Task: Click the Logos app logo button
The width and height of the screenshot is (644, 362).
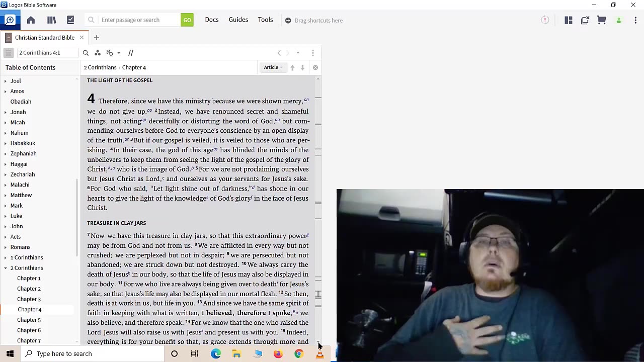Action: tap(10, 20)
